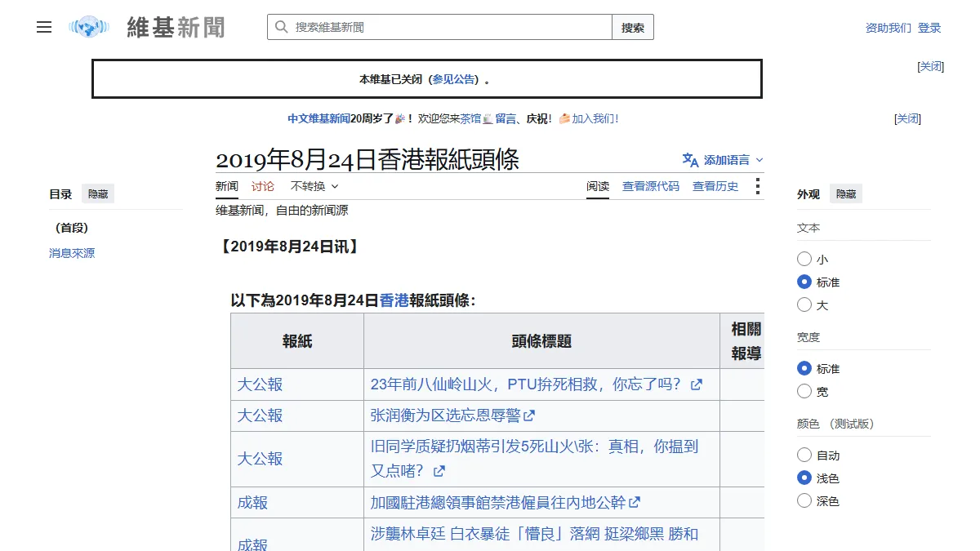This screenshot has height=551, width=980.
Task: Click the 资助我们 donate link
Action: click(889, 28)
